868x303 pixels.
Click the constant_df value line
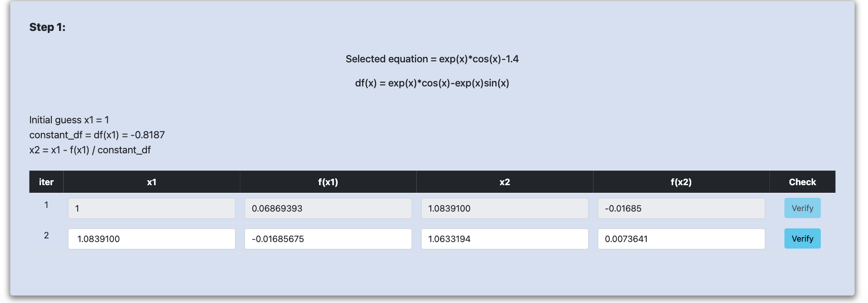[97, 135]
